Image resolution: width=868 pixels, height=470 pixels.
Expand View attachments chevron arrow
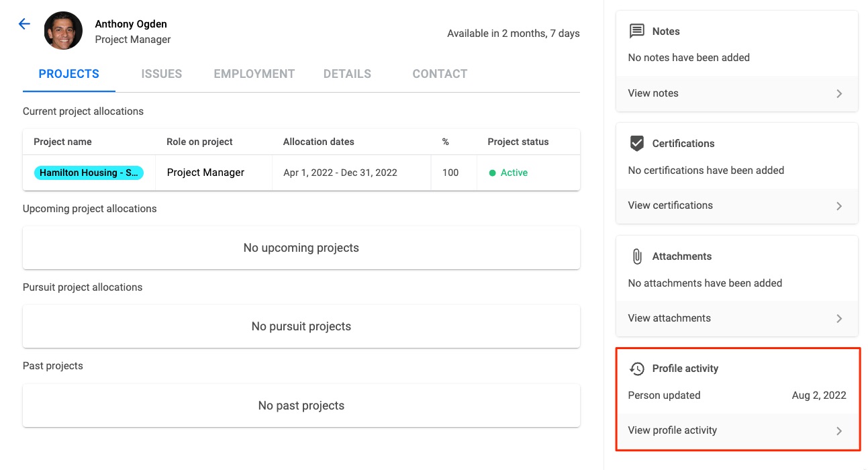[839, 319]
